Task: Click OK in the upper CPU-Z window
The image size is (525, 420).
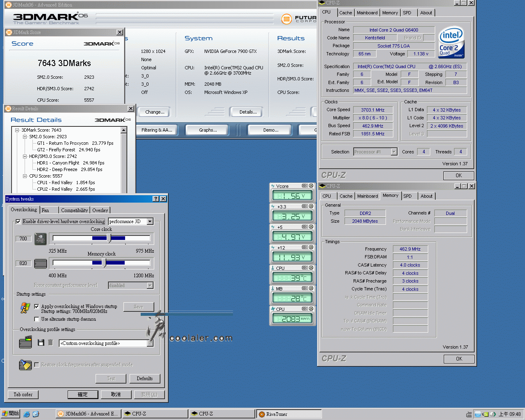Action: [x=459, y=176]
